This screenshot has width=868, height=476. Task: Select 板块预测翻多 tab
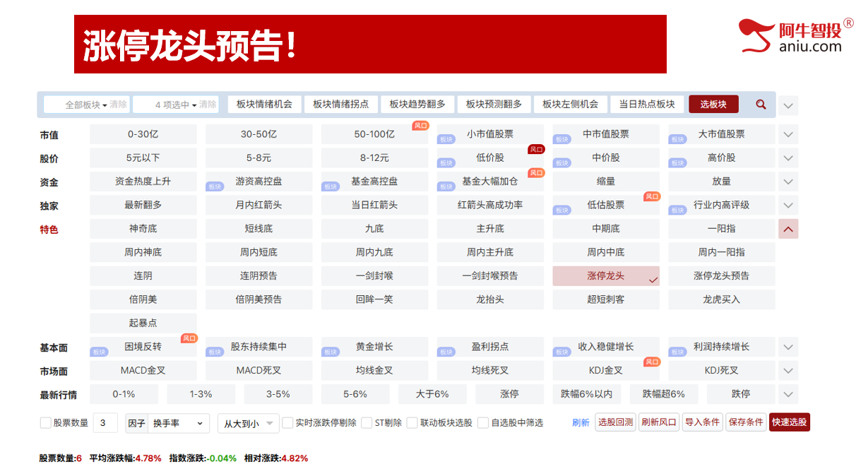tap(494, 105)
